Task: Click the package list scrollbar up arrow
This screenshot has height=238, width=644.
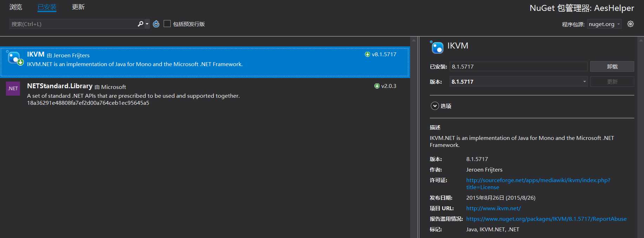Action: click(x=414, y=40)
